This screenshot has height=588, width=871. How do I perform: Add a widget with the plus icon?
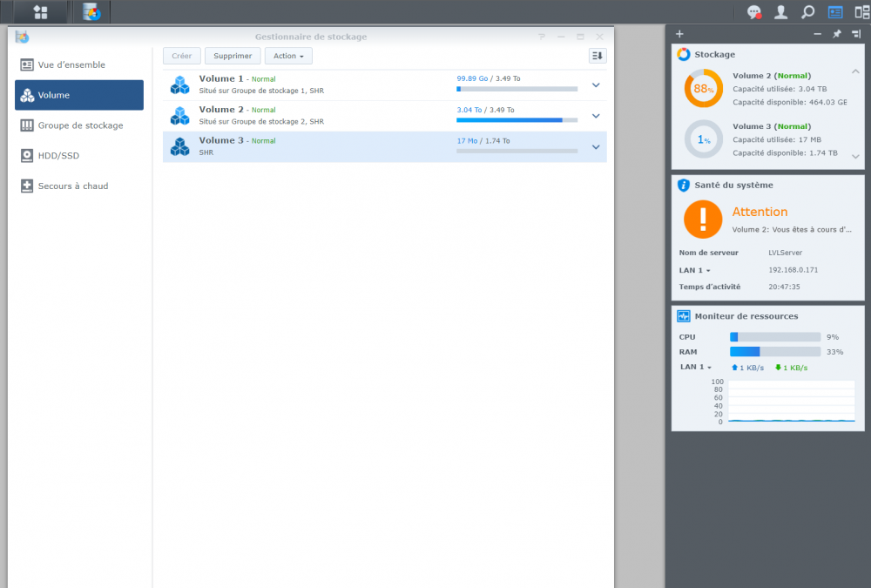point(679,34)
